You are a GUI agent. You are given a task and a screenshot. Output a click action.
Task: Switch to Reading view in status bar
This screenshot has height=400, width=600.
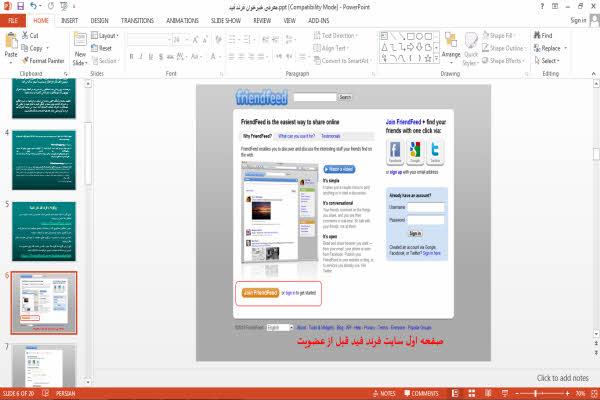coord(488,393)
